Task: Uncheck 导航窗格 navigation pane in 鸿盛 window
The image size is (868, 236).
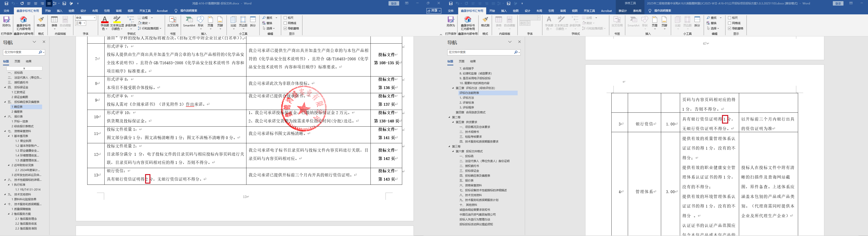Action: (285, 28)
